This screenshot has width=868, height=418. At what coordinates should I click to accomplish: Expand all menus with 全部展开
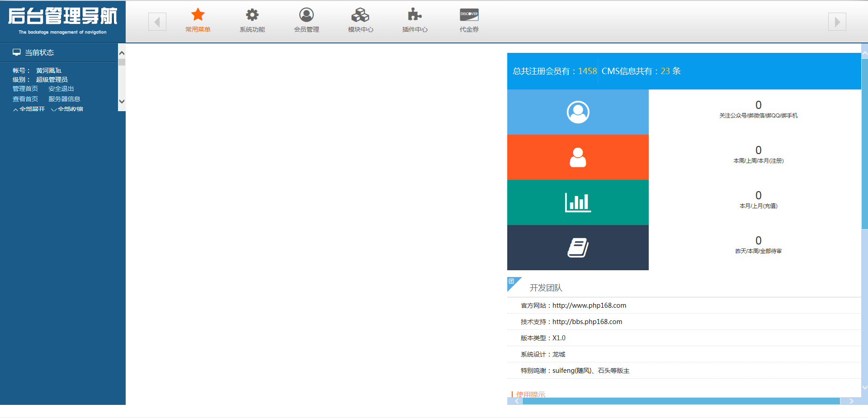point(29,109)
